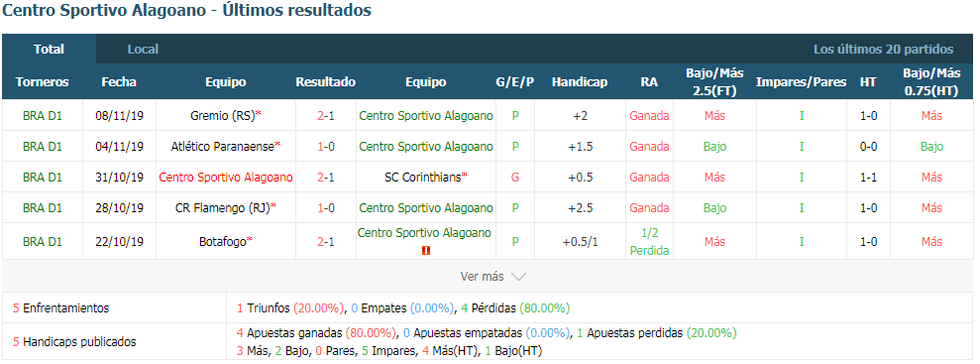This screenshot has height=364, width=980.
Task: Open Atlético Paranaense team link
Action: pyautogui.click(x=223, y=147)
